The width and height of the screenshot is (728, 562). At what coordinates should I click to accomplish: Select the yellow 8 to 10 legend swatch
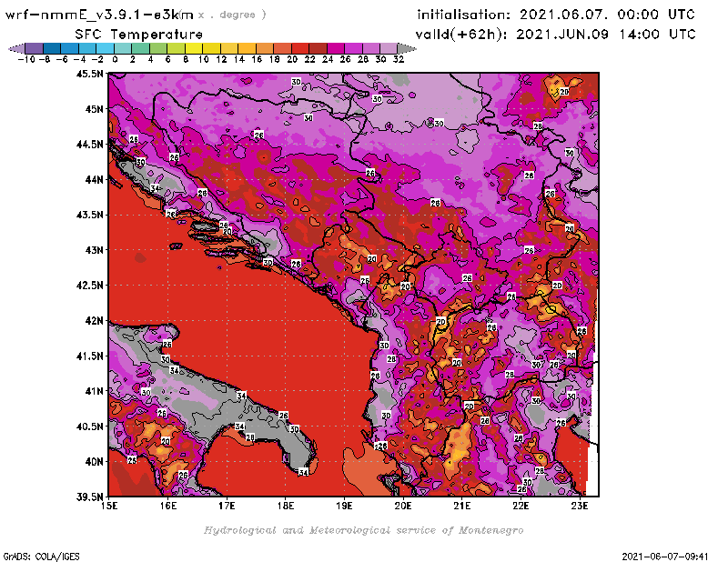(x=194, y=48)
